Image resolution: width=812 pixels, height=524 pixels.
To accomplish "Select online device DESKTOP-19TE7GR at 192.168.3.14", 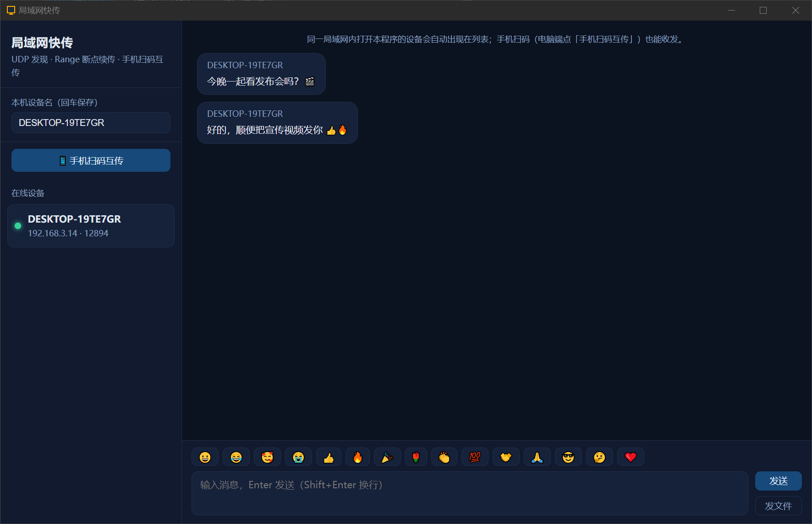I will click(x=91, y=226).
